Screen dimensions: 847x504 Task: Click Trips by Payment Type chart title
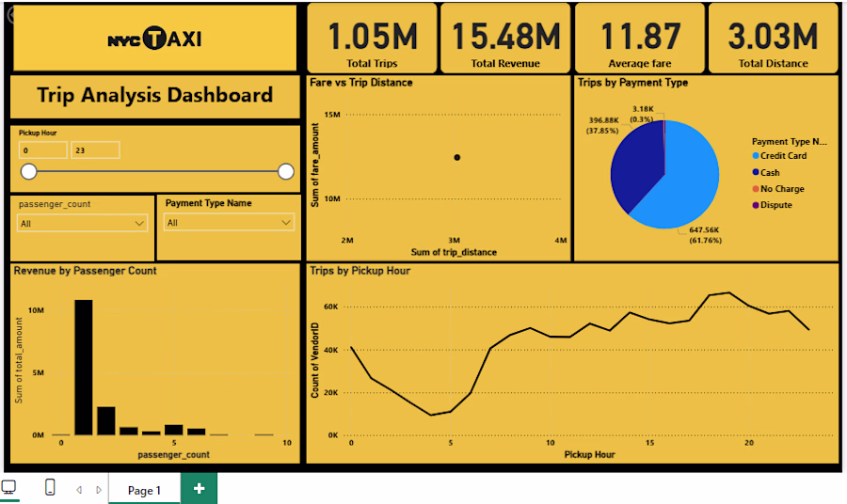[633, 83]
